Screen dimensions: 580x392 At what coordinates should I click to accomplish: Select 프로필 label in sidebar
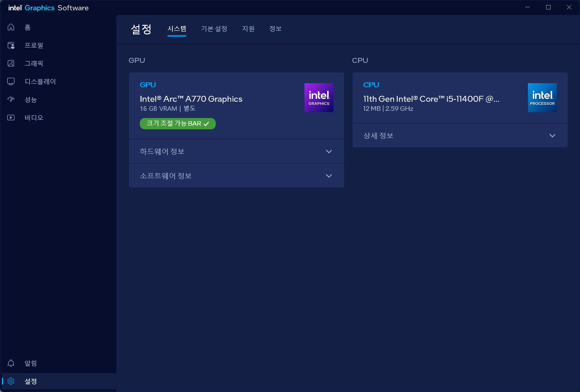coord(34,45)
